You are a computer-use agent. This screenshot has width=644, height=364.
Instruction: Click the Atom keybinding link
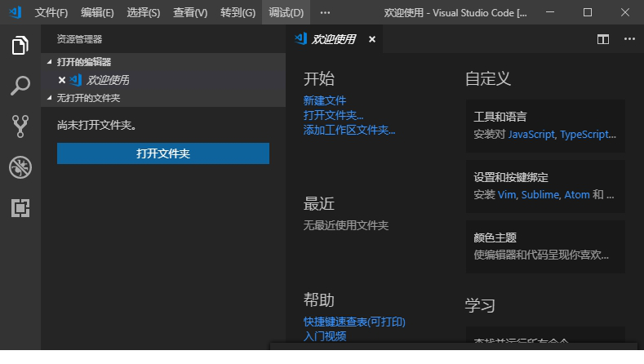(576, 195)
